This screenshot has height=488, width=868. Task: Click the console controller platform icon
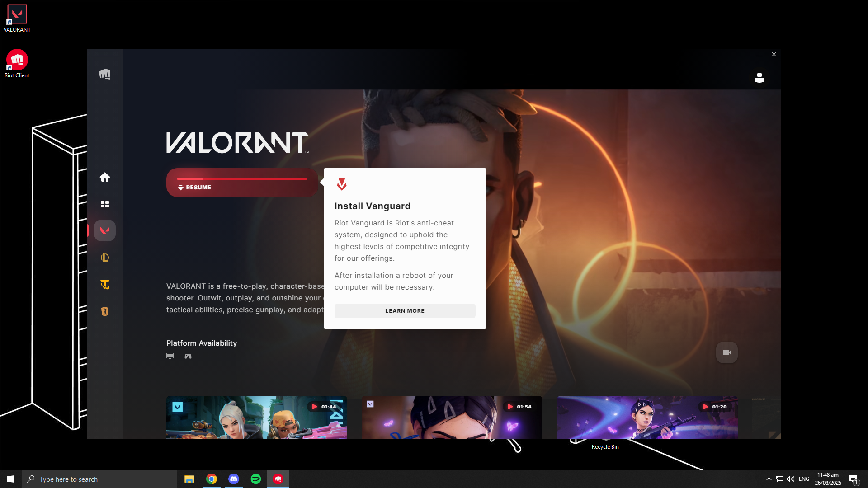tap(188, 356)
